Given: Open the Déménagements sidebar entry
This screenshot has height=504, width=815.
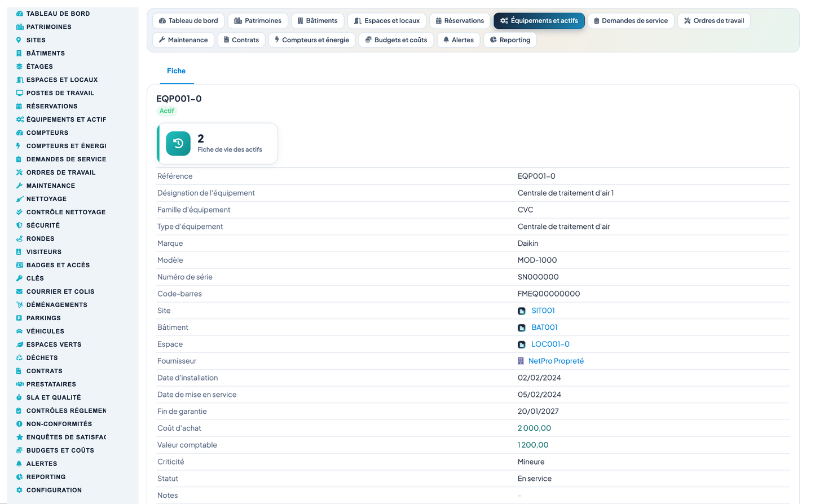Looking at the screenshot, I should click(57, 305).
